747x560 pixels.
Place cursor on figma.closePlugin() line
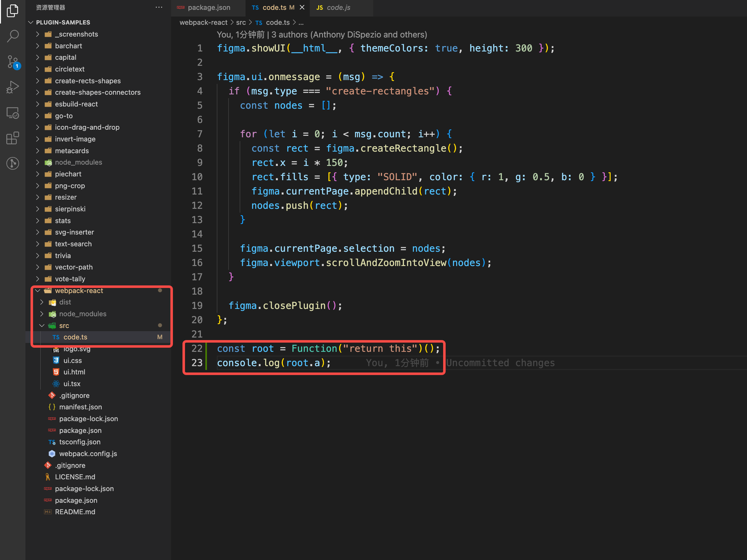coord(285,306)
